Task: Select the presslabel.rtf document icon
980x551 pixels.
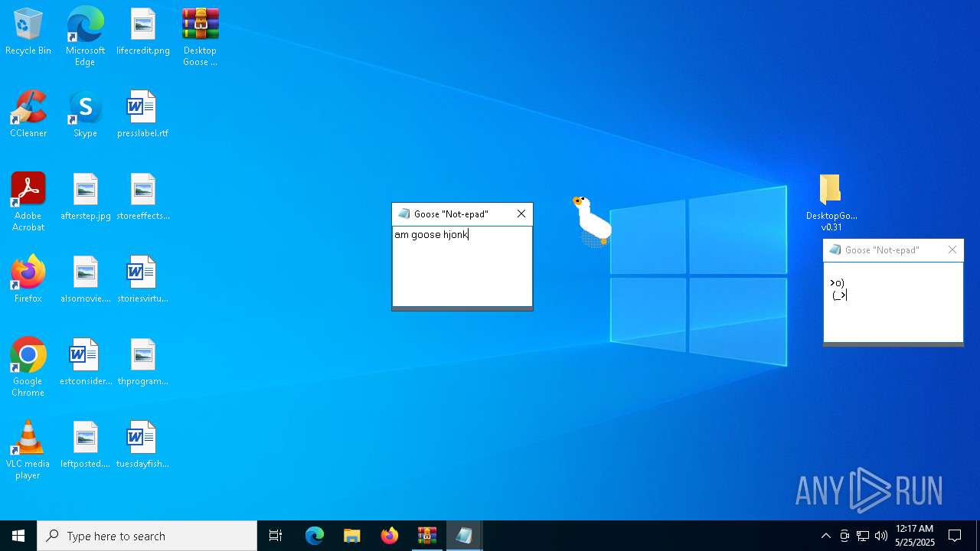Action: [143, 115]
